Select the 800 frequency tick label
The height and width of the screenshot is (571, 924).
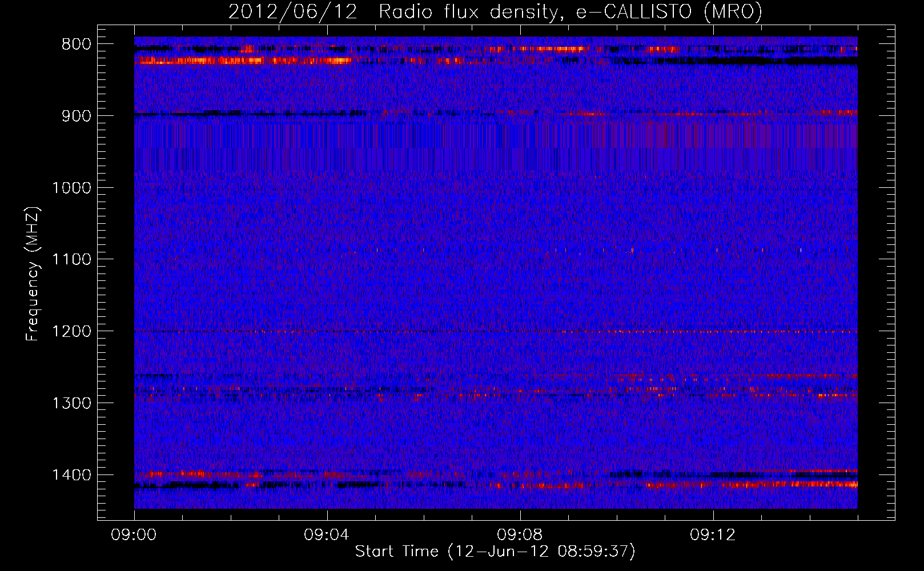coord(77,45)
